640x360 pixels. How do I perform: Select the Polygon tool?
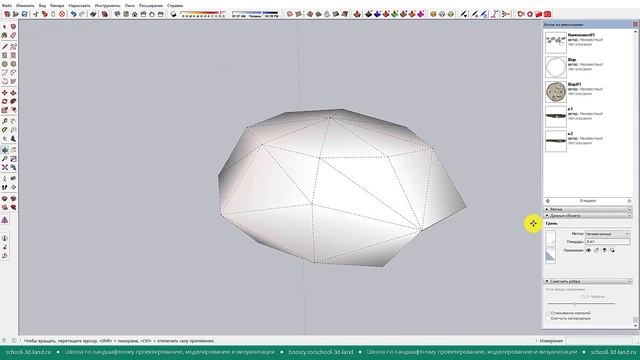(x=13, y=64)
